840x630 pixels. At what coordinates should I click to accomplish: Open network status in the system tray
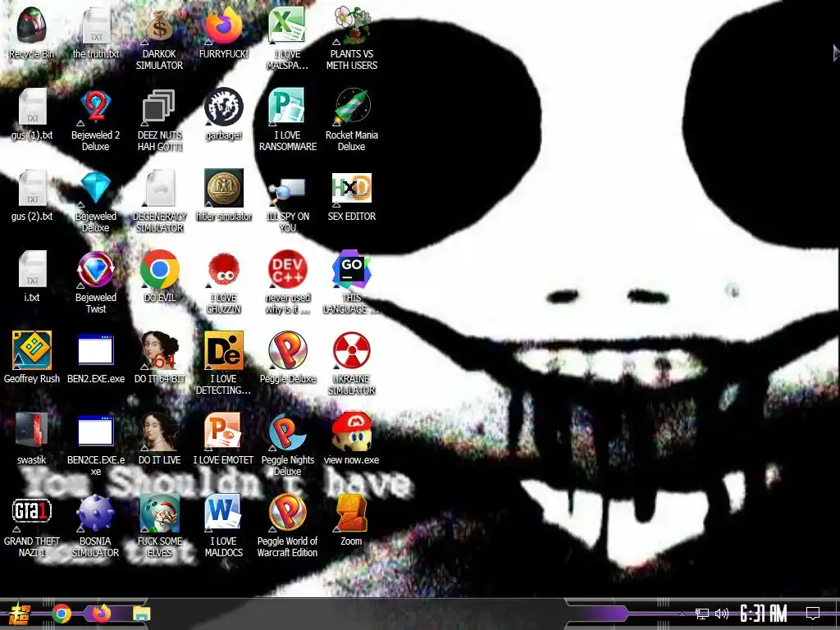[702, 614]
